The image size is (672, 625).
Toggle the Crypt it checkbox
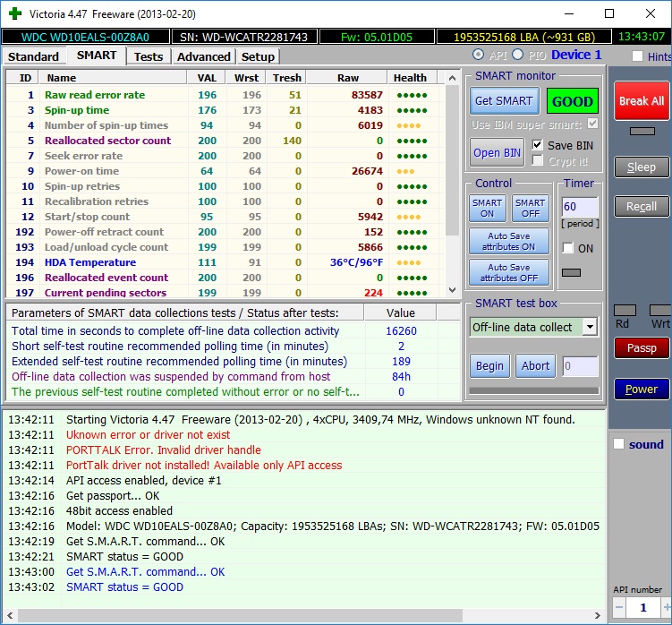pos(538,160)
